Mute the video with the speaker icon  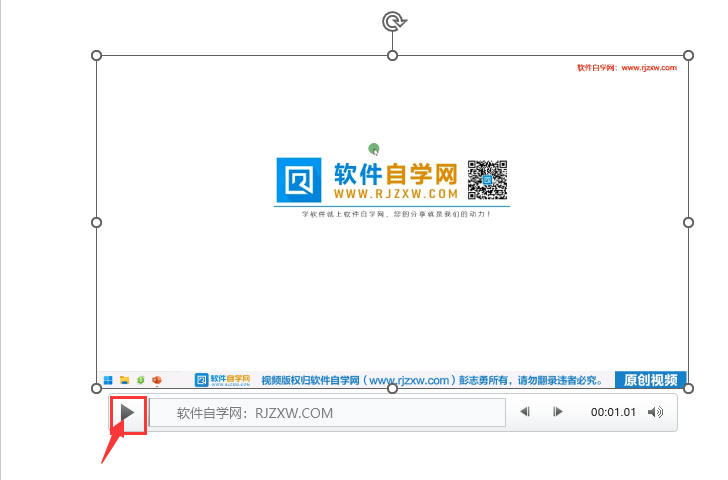coord(655,412)
